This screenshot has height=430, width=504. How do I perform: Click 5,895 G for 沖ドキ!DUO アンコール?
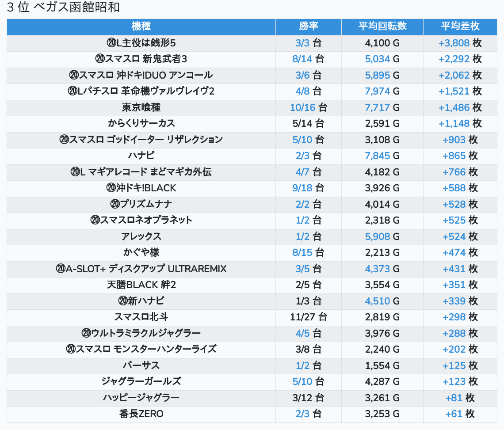click(x=378, y=75)
